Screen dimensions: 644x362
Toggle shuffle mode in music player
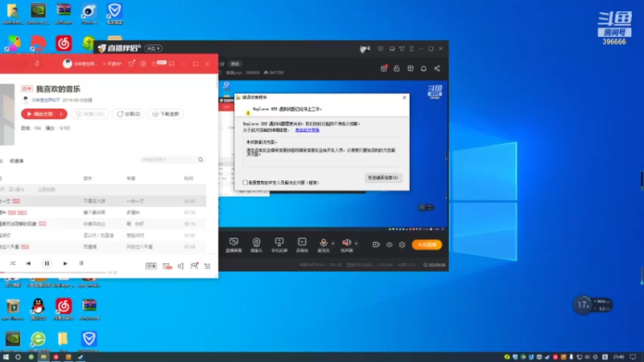click(13, 264)
